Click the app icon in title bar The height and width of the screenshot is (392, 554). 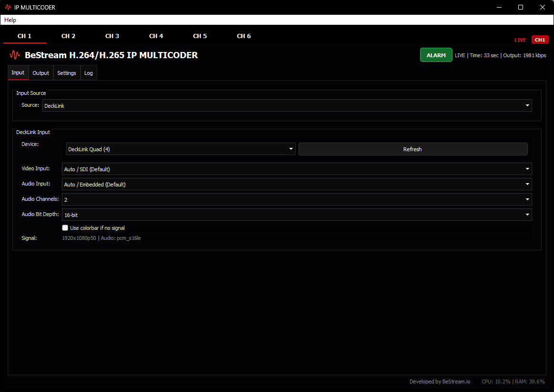(x=8, y=7)
